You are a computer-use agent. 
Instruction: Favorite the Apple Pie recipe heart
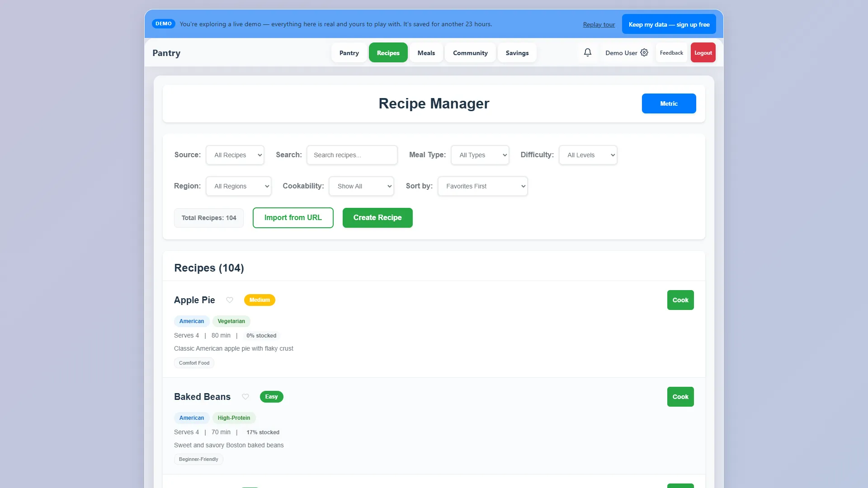pyautogui.click(x=230, y=300)
